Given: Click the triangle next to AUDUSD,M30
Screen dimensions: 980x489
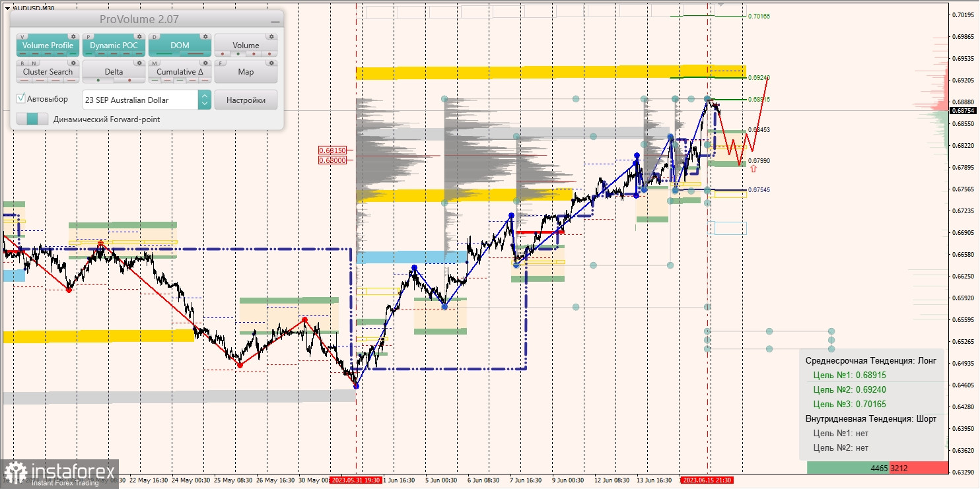Looking at the screenshot, I should coord(7,8).
